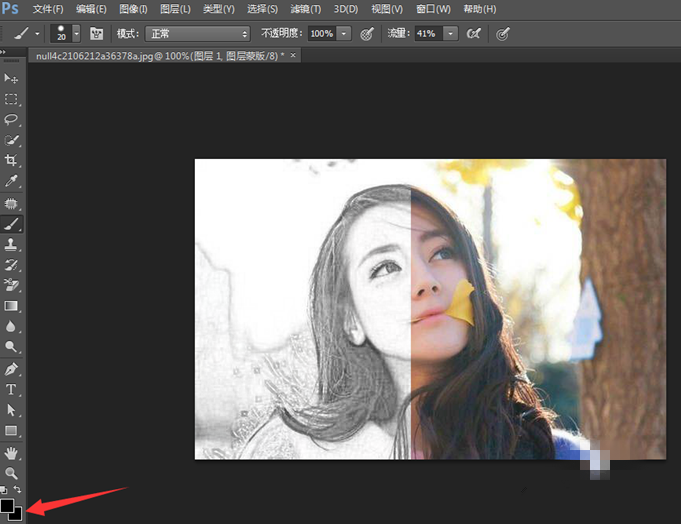The width and height of the screenshot is (681, 524).
Task: Enable airbrush build-up mode
Action: point(473,34)
